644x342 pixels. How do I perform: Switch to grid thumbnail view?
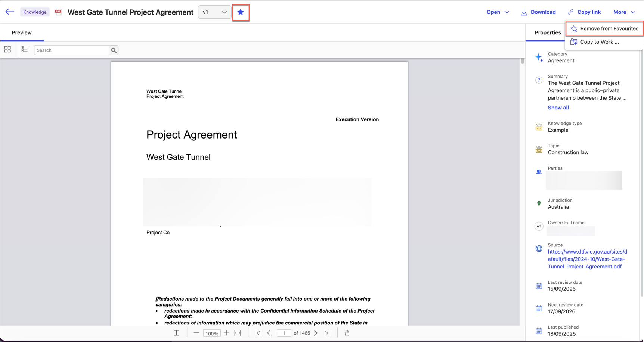pos(7,49)
